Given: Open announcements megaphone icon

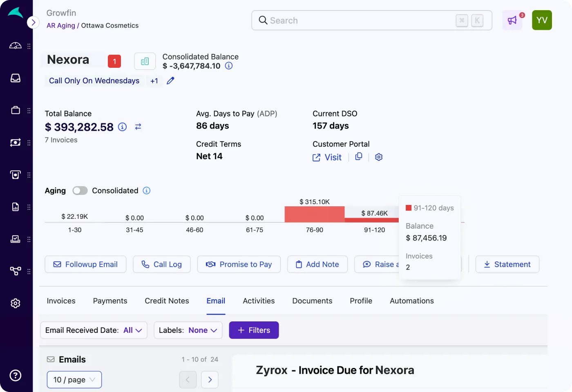Looking at the screenshot, I should (512, 20).
